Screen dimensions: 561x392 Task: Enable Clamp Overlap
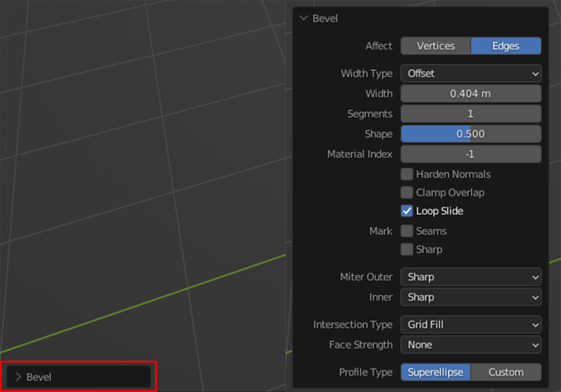[x=407, y=192]
